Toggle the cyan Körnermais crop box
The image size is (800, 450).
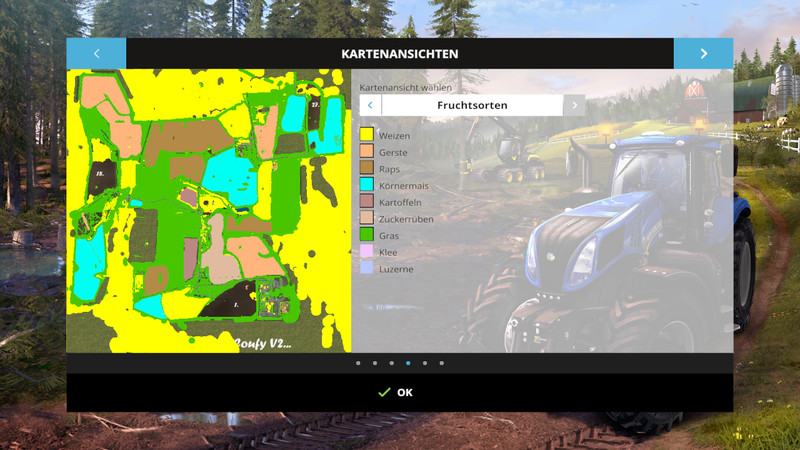click(367, 185)
